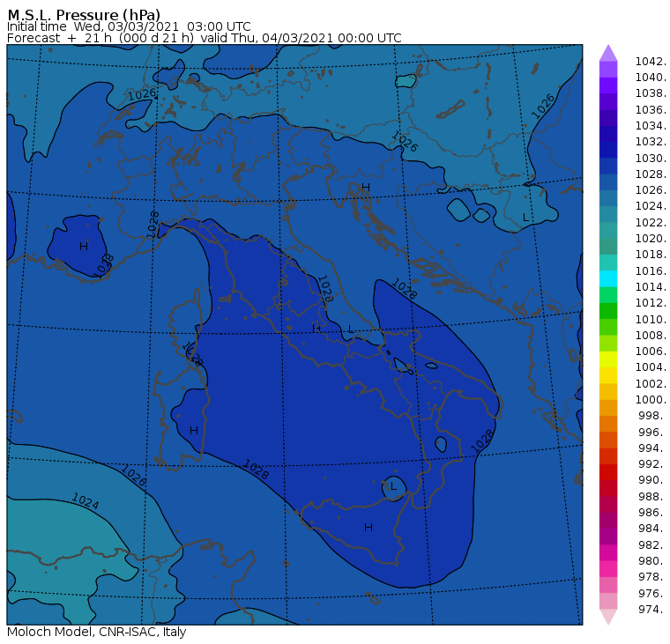
Task: Click the "1026." legend value
Action: point(651,189)
